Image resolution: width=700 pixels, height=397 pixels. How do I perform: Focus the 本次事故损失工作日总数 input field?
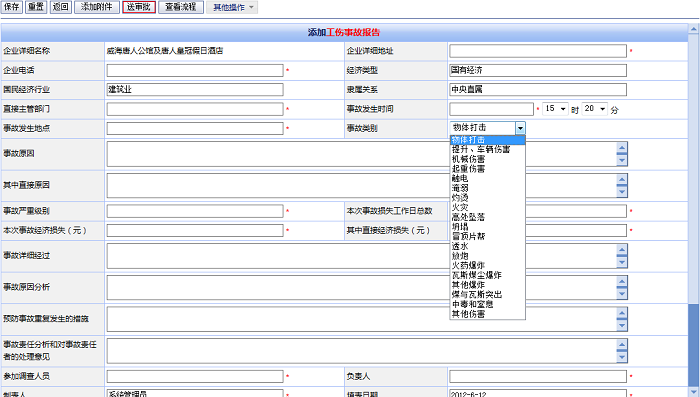click(576, 211)
